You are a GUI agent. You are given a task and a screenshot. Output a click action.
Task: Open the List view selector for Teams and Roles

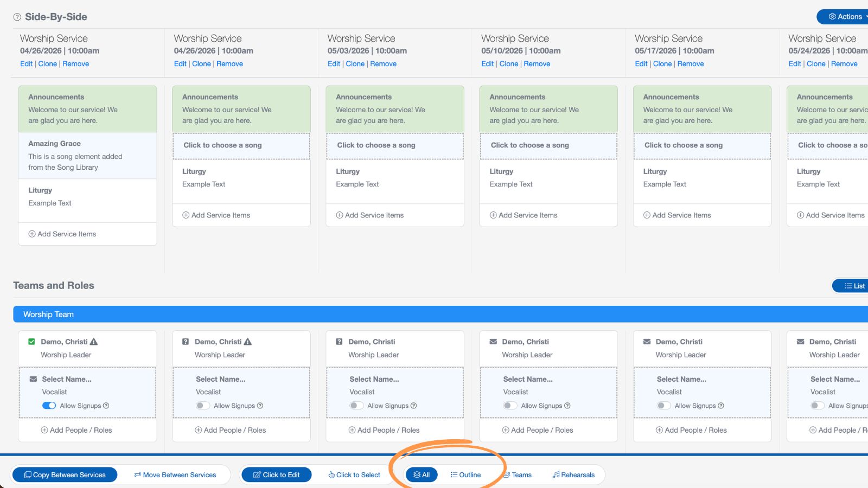click(852, 286)
